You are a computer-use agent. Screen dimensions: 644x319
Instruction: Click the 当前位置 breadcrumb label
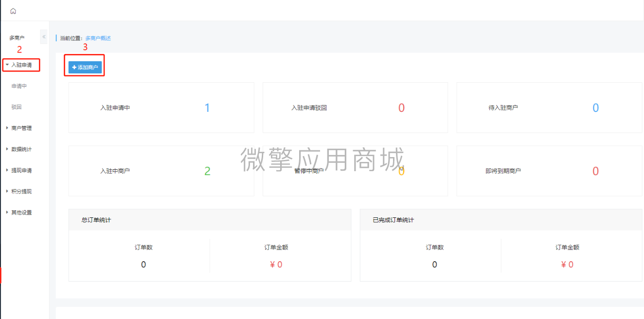point(72,38)
